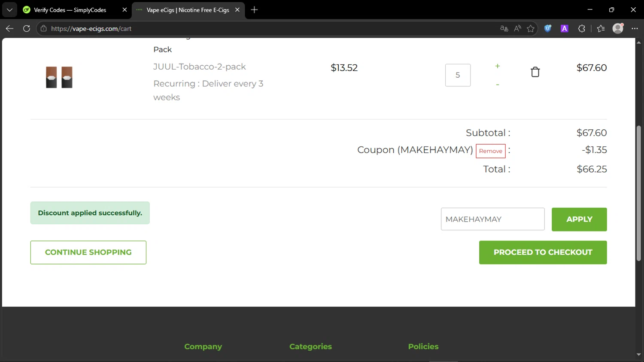644x362 pixels.
Task: Close the Vape eCigs tab
Action: coord(237,10)
